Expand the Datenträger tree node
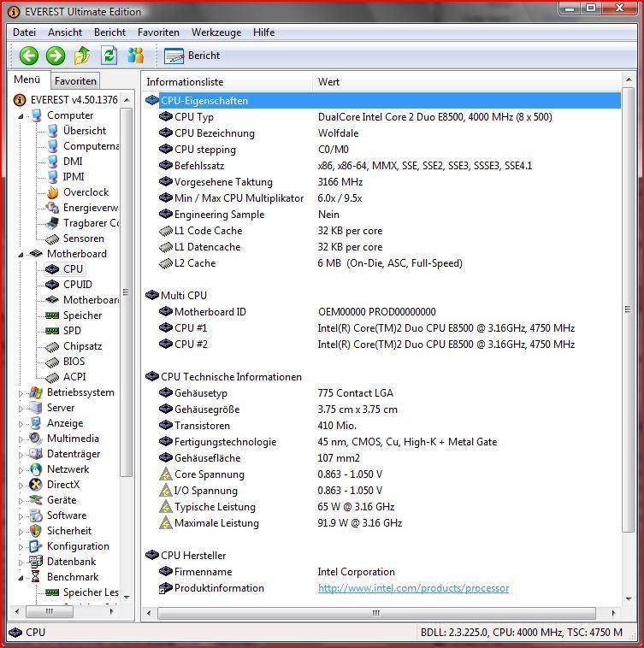 (21, 455)
